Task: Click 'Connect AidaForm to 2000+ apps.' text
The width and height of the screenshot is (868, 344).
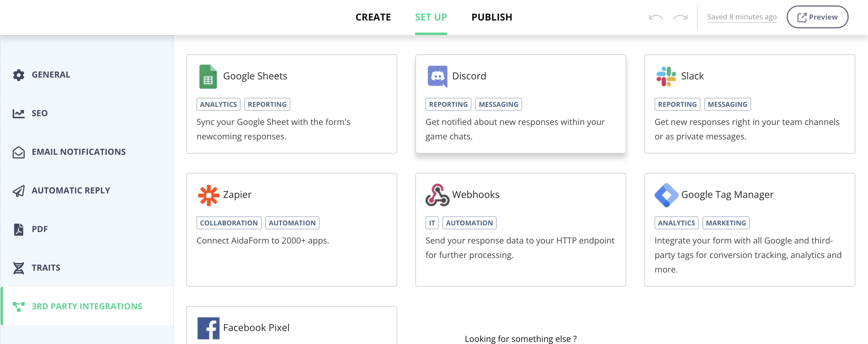Action: (263, 241)
